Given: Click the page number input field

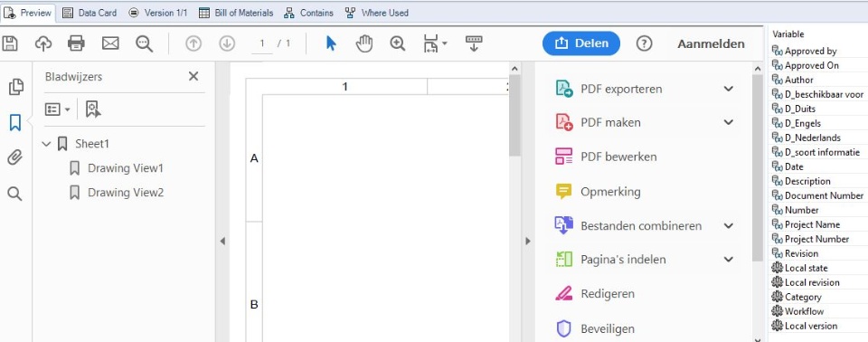Looking at the screenshot, I should pyautogui.click(x=262, y=43).
